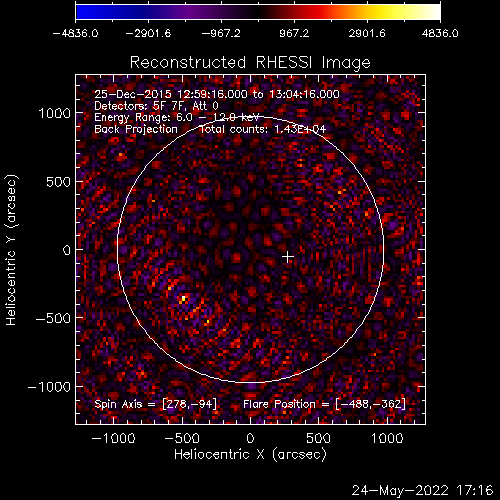Click the 'Flare Position = [-488,-362]' label
The width and height of the screenshot is (500, 500).
324,404
